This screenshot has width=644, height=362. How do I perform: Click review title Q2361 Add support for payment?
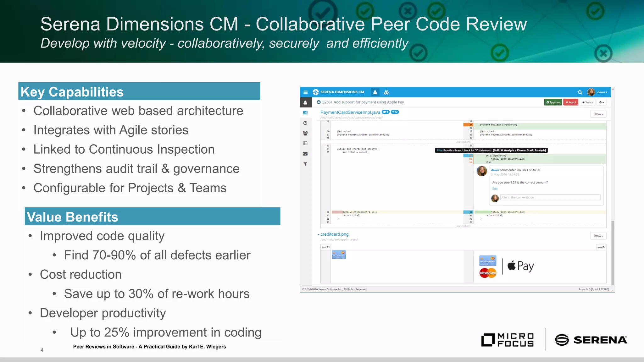click(x=363, y=102)
